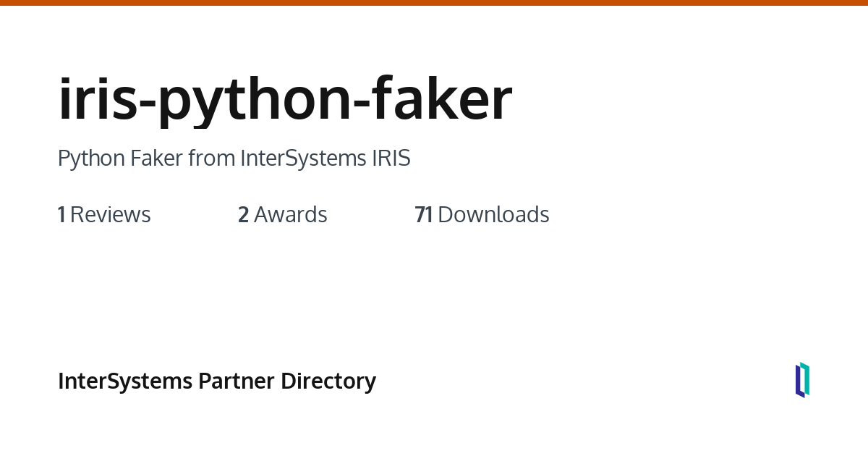868x456 pixels.
Task: Select the word Downloads
Action: pyautogui.click(x=493, y=215)
